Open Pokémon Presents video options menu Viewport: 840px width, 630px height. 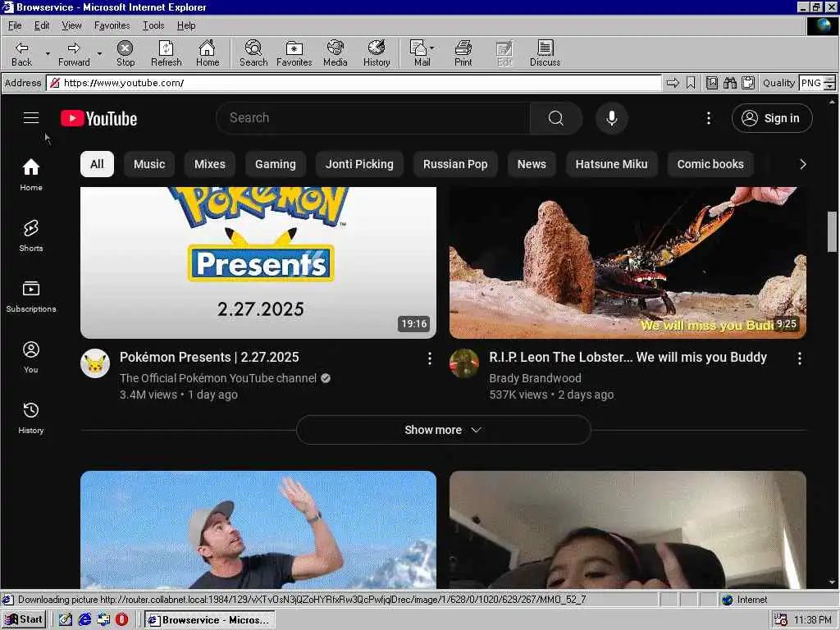click(x=429, y=358)
